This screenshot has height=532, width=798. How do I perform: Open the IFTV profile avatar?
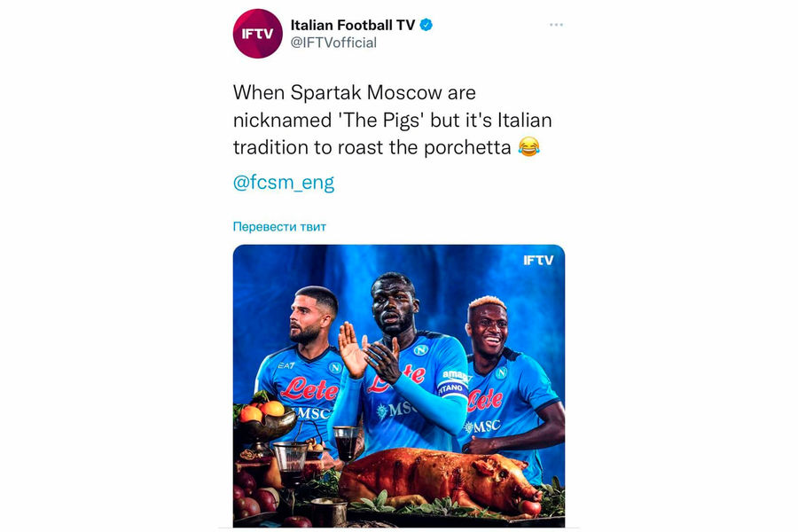[257, 34]
